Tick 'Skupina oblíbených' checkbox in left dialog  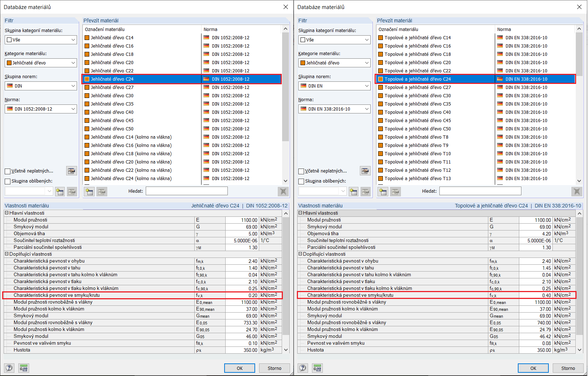coord(8,181)
